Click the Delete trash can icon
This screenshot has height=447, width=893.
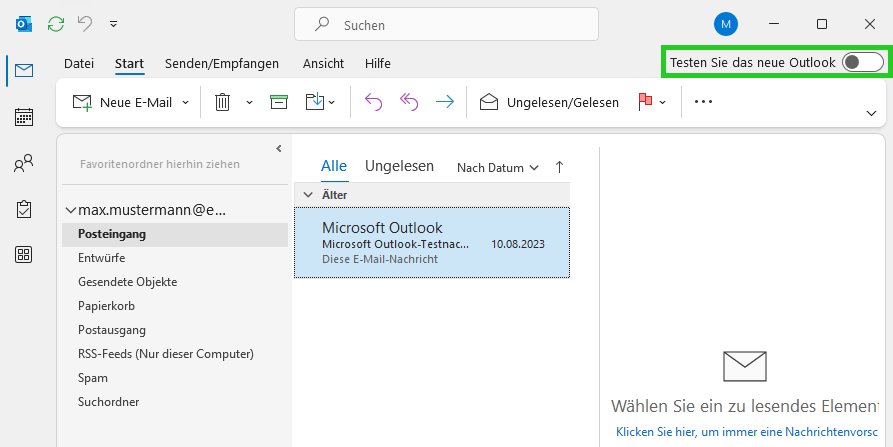click(222, 102)
